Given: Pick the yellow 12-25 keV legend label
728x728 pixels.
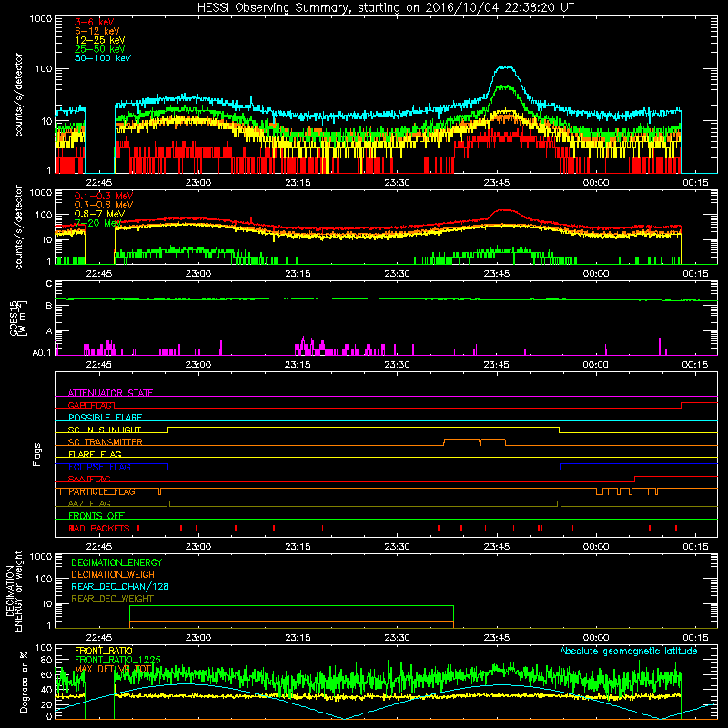Looking at the screenshot, I should [x=99, y=40].
